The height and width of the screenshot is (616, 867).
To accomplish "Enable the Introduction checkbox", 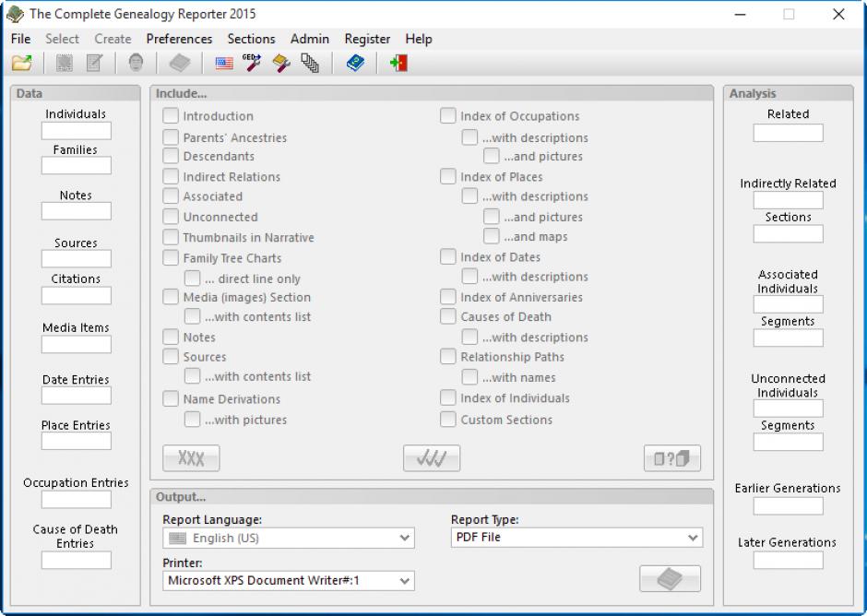I will (171, 116).
